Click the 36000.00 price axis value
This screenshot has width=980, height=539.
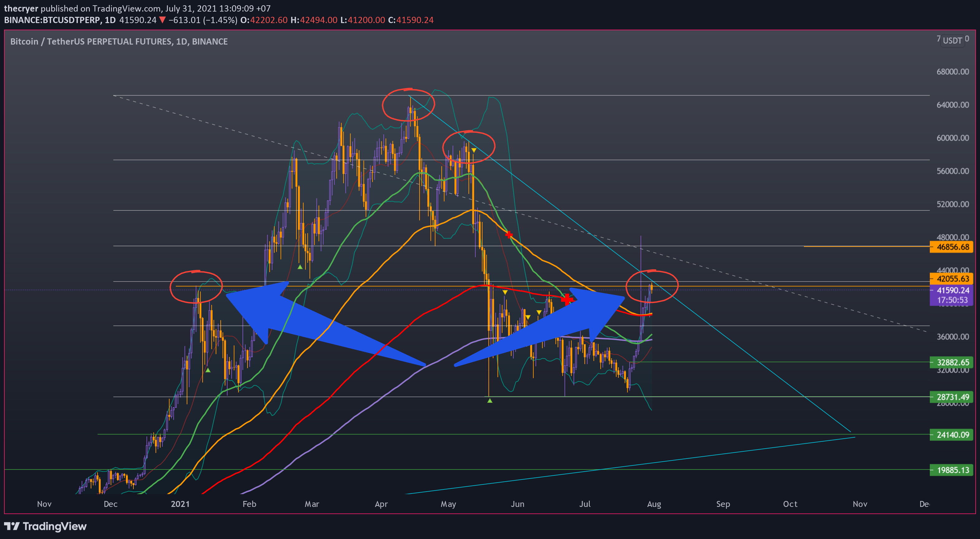tap(953, 337)
